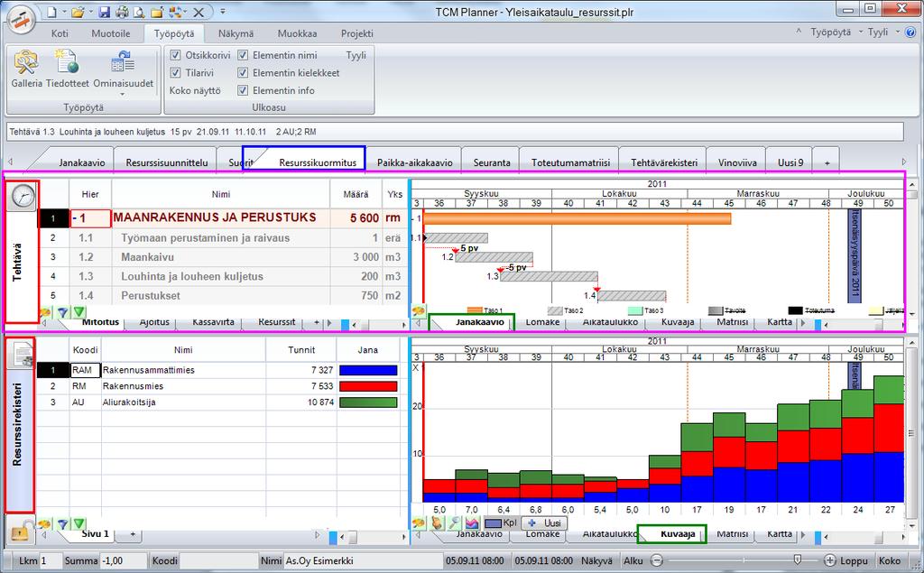Switch to the Paikka-aikakaavio view tab
The width and height of the screenshot is (924, 573).
pos(415,162)
